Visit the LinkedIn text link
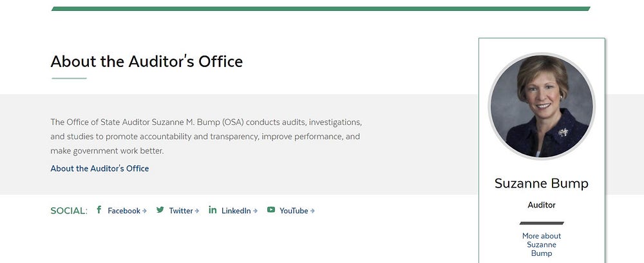The image size is (644, 263). (x=236, y=211)
